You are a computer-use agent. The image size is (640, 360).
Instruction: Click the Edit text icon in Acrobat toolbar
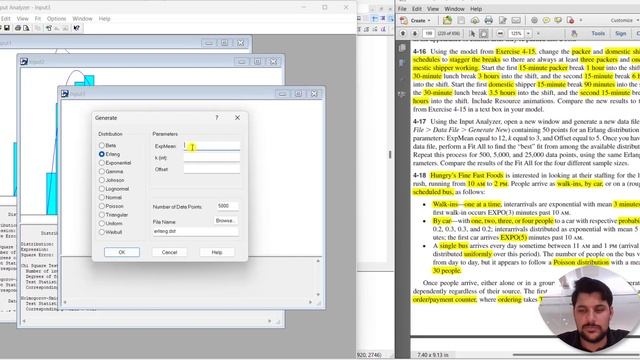click(x=503, y=20)
